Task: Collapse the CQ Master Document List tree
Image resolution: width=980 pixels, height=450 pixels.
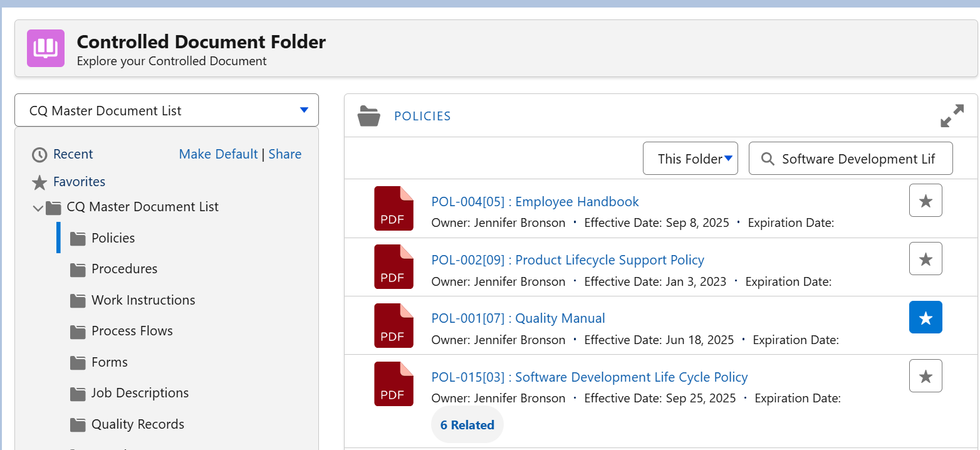Action: (x=38, y=207)
